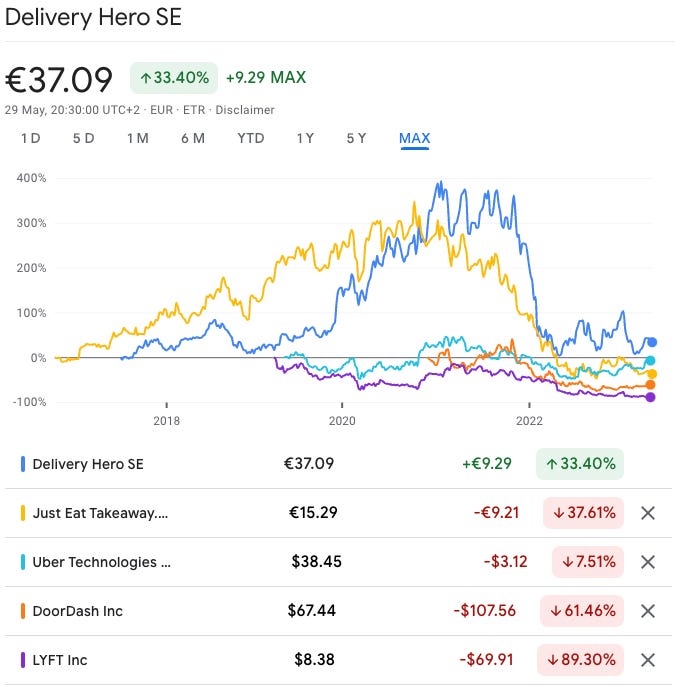Click the 2020 x-axis label
675x687 pixels.
(x=342, y=421)
